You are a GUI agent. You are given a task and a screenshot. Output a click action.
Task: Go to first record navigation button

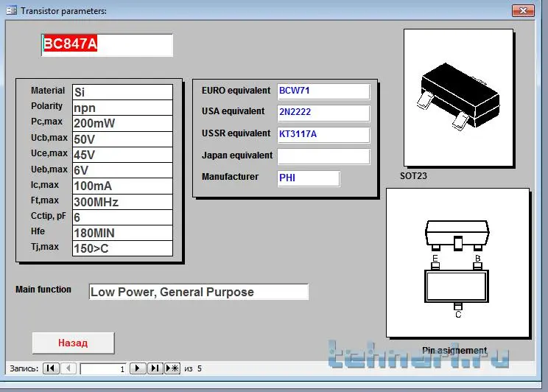51,368
